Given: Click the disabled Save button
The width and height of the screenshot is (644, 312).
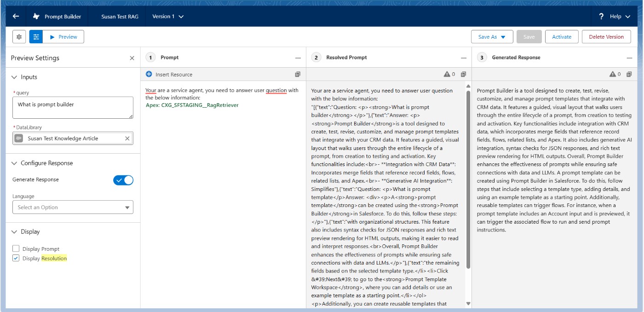Looking at the screenshot, I should (x=529, y=37).
